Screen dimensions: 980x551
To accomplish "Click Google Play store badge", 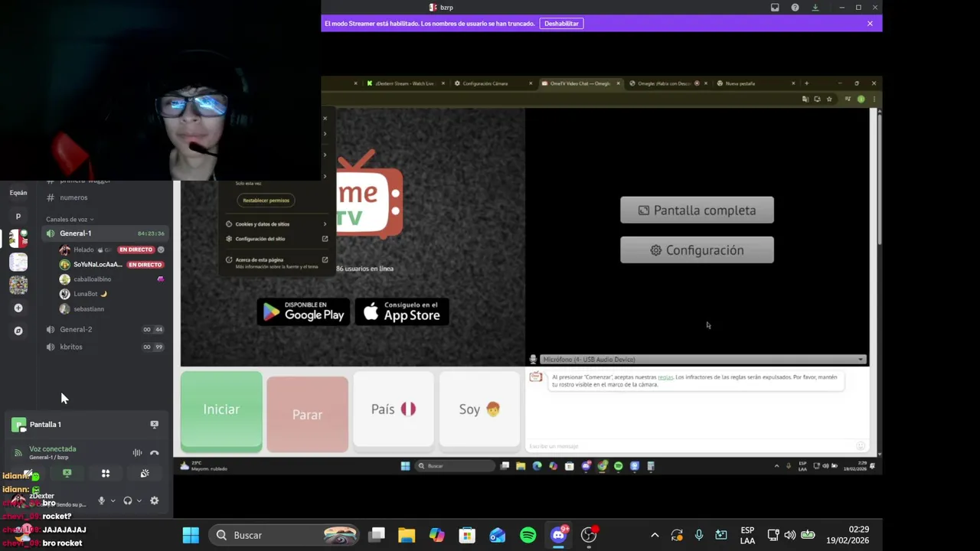I will click(303, 311).
